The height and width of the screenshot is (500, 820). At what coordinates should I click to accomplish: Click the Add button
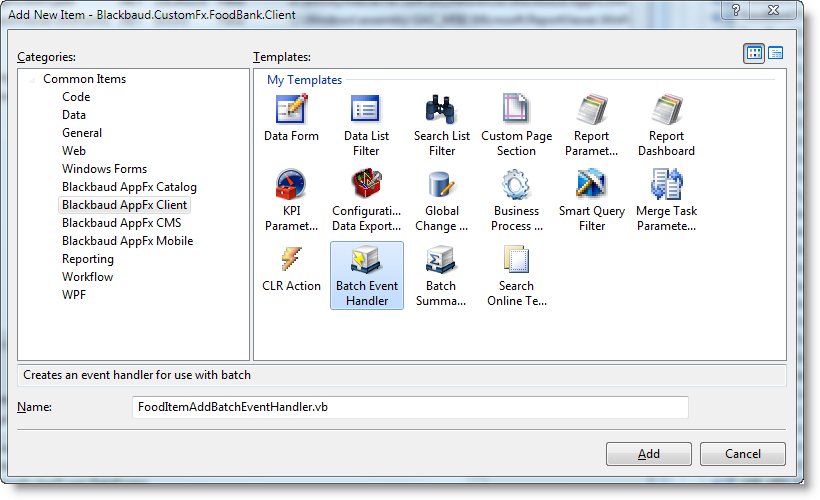coord(648,453)
